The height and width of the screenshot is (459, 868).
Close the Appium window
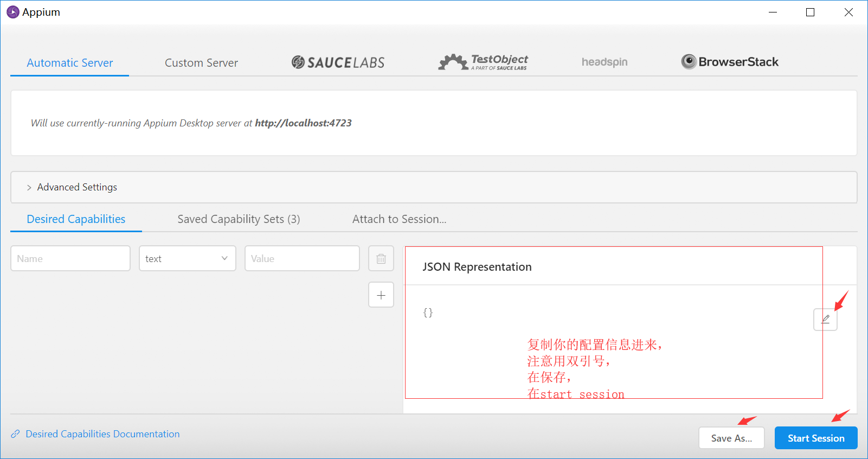(848, 12)
